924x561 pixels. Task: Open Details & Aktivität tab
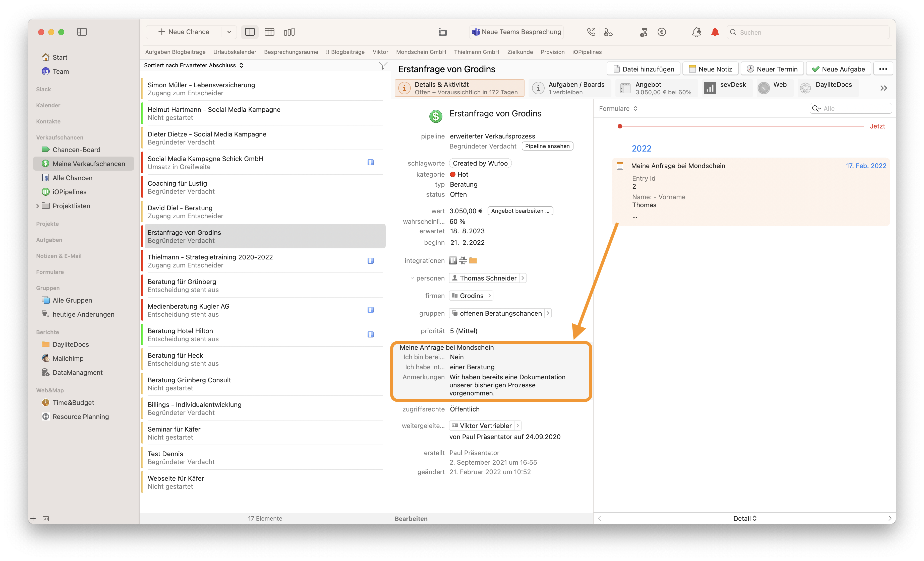pos(459,88)
